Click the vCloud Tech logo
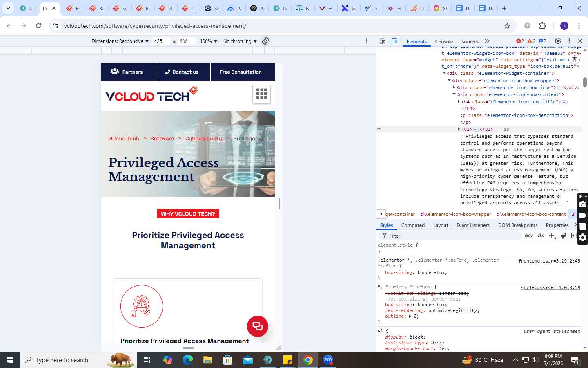Viewport: 588px width, 368px height. click(151, 94)
